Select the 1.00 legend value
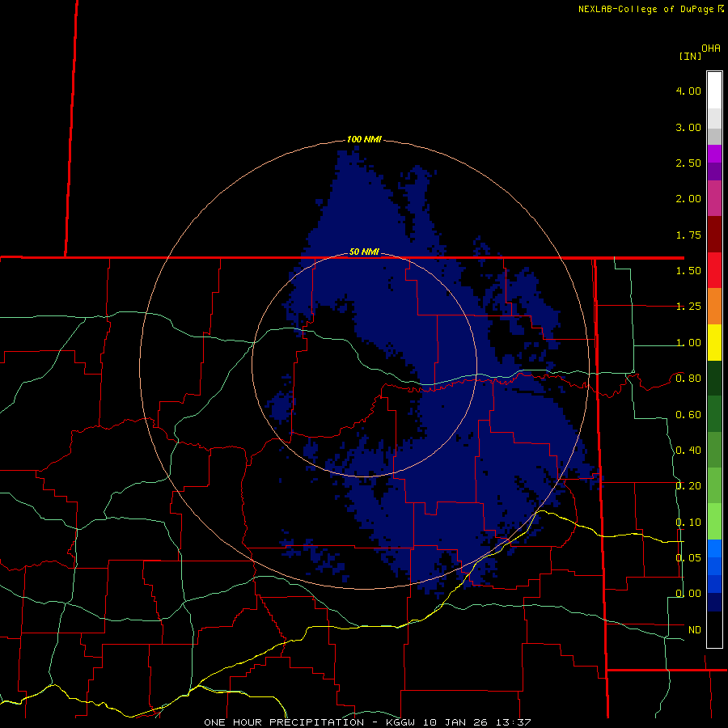 tap(688, 343)
